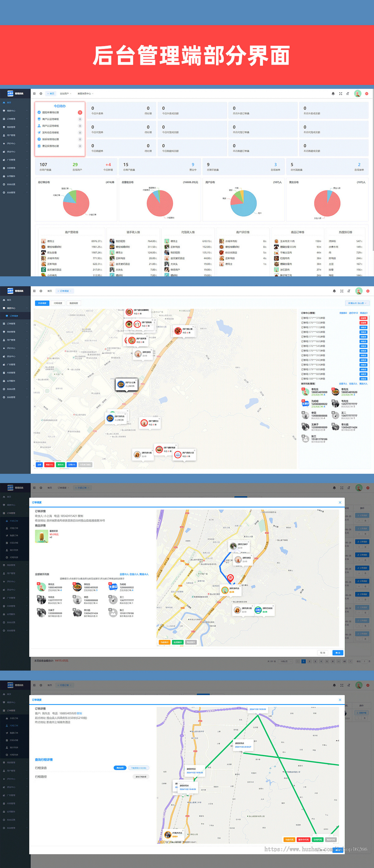Toggle 商家(15) map filter on dispatch map
The image size is (374, 868).
(x=49, y=465)
